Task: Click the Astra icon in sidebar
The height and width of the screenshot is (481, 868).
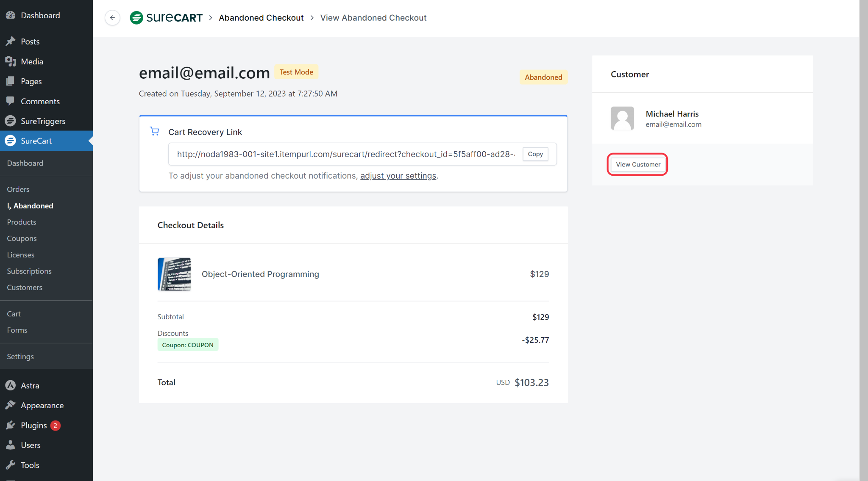Action: 11,385
